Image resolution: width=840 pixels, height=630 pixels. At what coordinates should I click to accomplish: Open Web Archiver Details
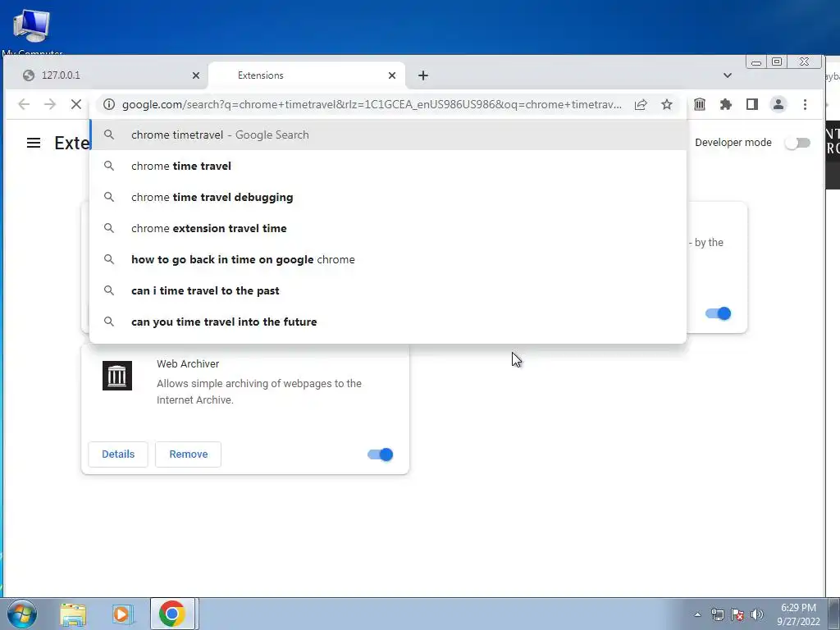pyautogui.click(x=118, y=454)
